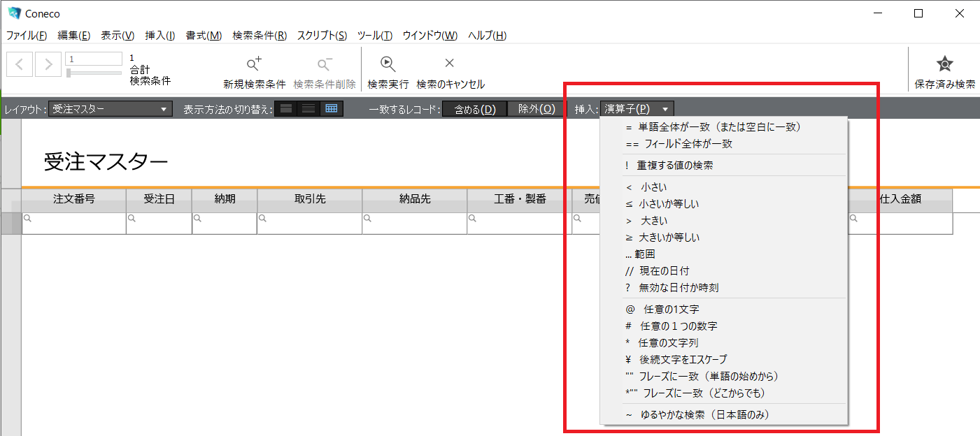Click the 納品先 column header
Image resolution: width=980 pixels, height=436 pixels.
click(415, 199)
